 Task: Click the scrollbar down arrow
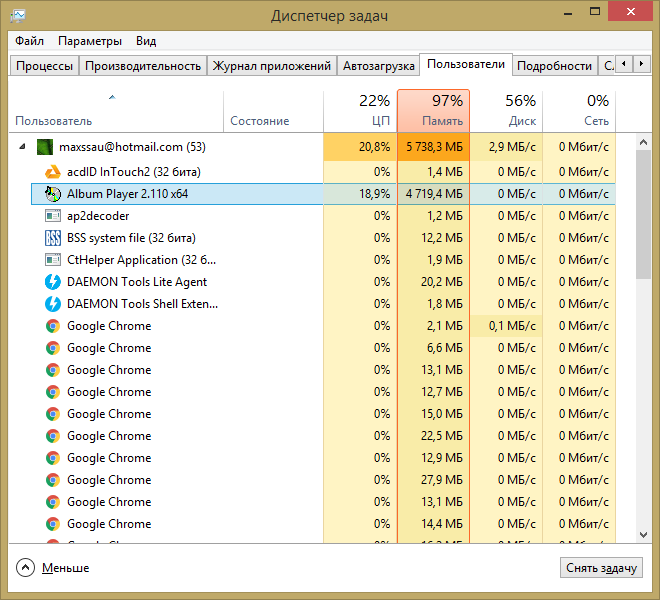click(643, 535)
